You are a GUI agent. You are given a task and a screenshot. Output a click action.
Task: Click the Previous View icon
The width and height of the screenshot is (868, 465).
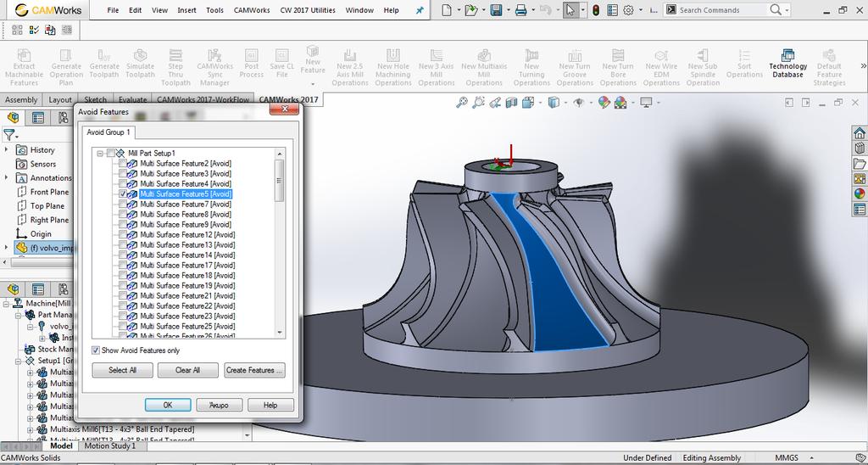(495, 103)
